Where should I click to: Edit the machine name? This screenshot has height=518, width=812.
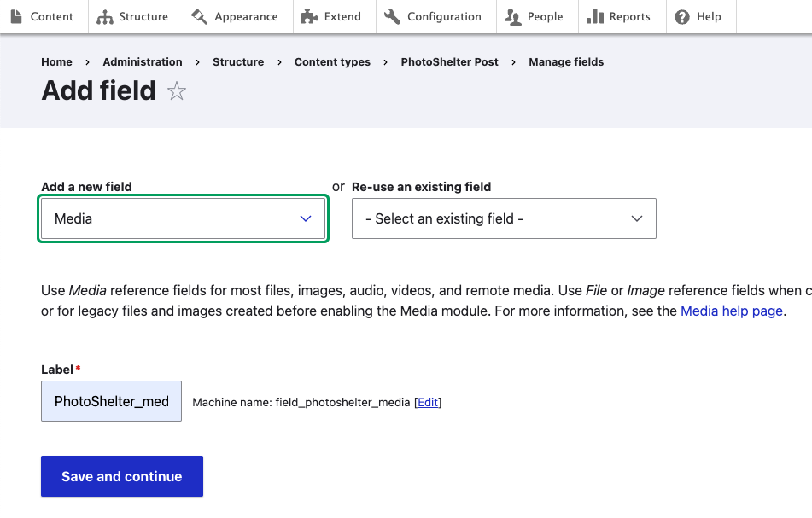click(x=428, y=403)
